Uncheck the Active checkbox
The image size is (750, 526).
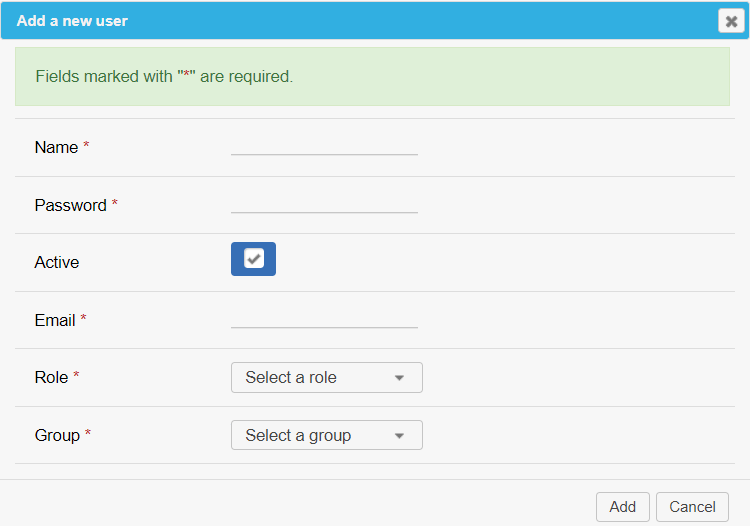coord(254,259)
